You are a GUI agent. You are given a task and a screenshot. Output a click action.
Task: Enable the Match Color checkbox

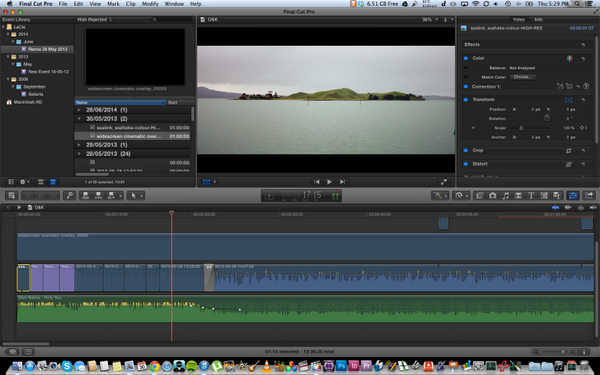point(466,77)
